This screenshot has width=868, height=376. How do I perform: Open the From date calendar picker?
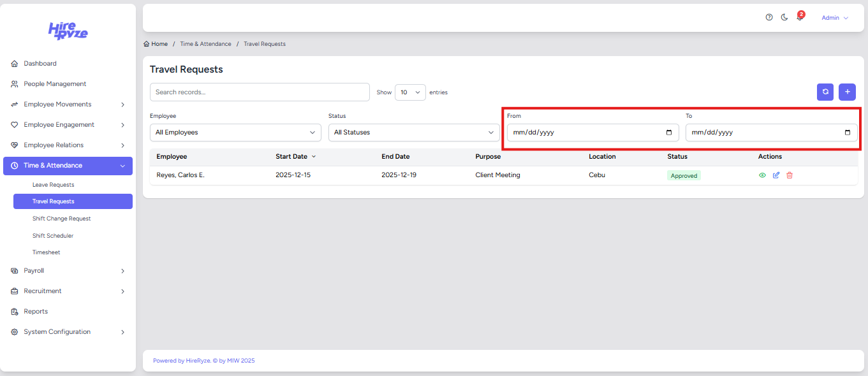(668, 133)
